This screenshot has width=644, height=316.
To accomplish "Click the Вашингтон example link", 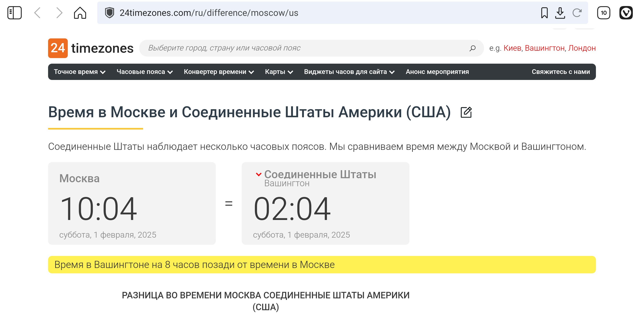I will pyautogui.click(x=544, y=48).
